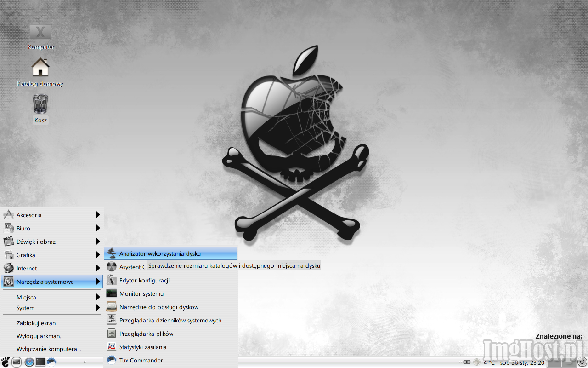Viewport: 588px width, 368px height.
Task: Collapse the Narzędzia systemowe submenu arrow
Action: coord(98,282)
